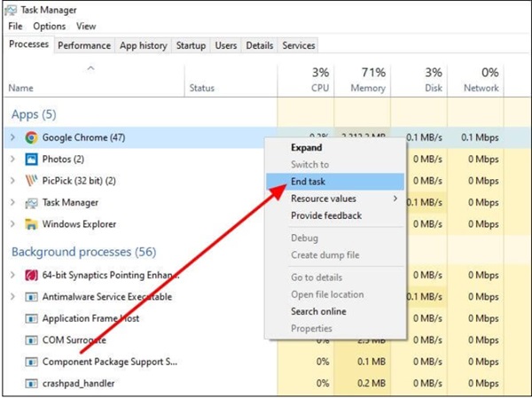Select the PicPick (32 bit) (2) name
This screenshot has height=398, width=532.
[x=79, y=181]
